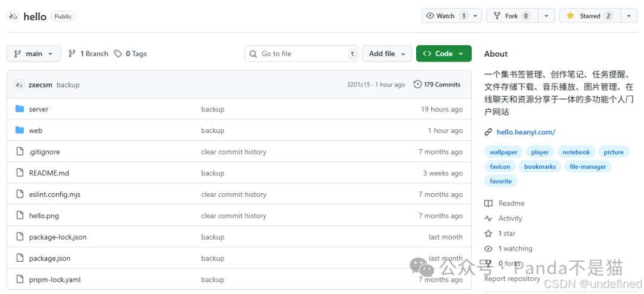Viewport: 644px width, 294px height.
Task: Select the wallpaper topic tag
Action: point(503,152)
